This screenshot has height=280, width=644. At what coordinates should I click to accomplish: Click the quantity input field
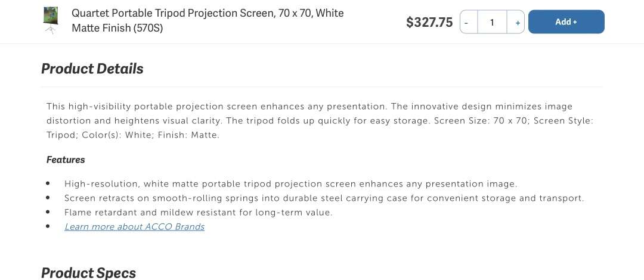pos(492,22)
